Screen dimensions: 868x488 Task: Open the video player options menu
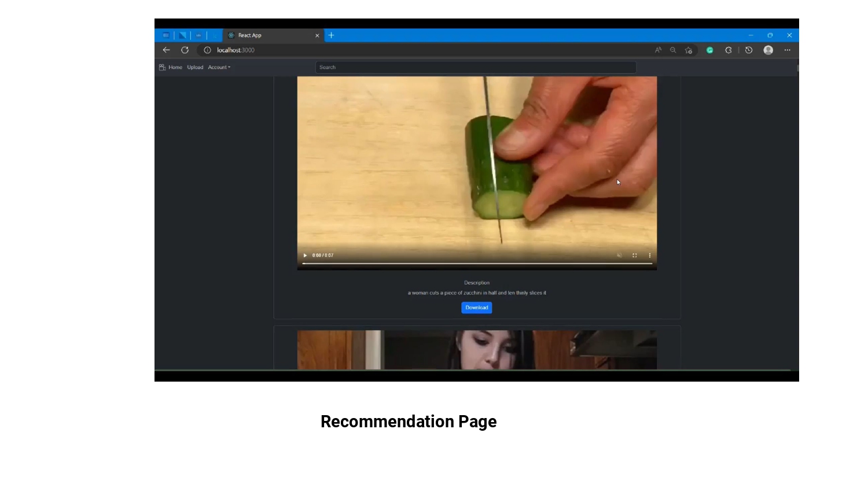pos(649,255)
